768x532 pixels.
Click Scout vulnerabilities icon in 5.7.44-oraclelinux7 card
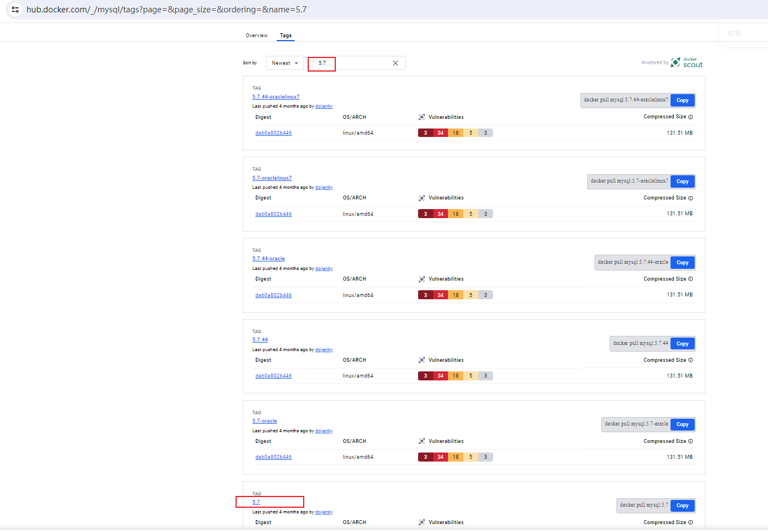[421, 117]
